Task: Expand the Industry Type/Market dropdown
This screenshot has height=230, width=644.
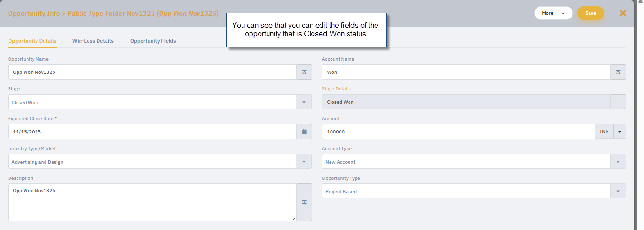Action: coord(304,161)
